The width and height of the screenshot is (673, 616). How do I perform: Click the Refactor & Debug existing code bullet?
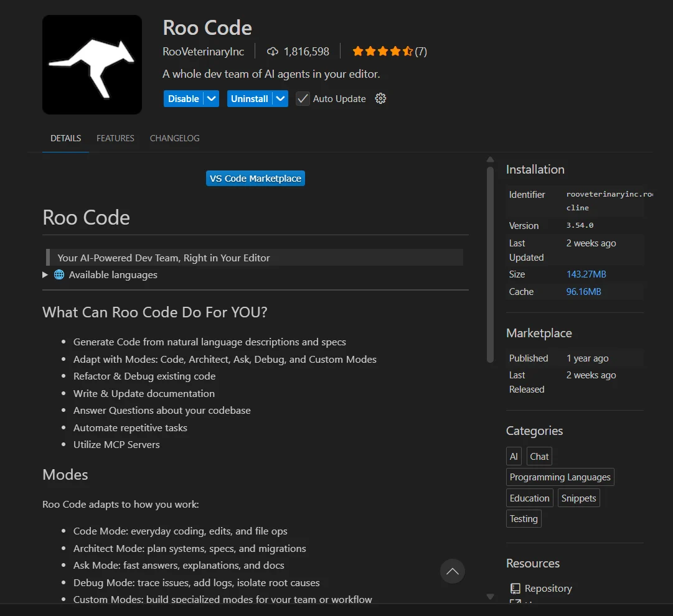144,376
